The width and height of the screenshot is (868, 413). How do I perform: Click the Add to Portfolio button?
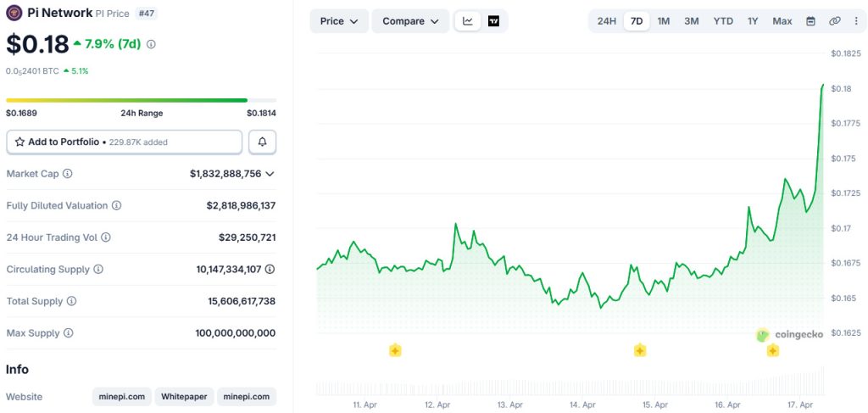124,142
